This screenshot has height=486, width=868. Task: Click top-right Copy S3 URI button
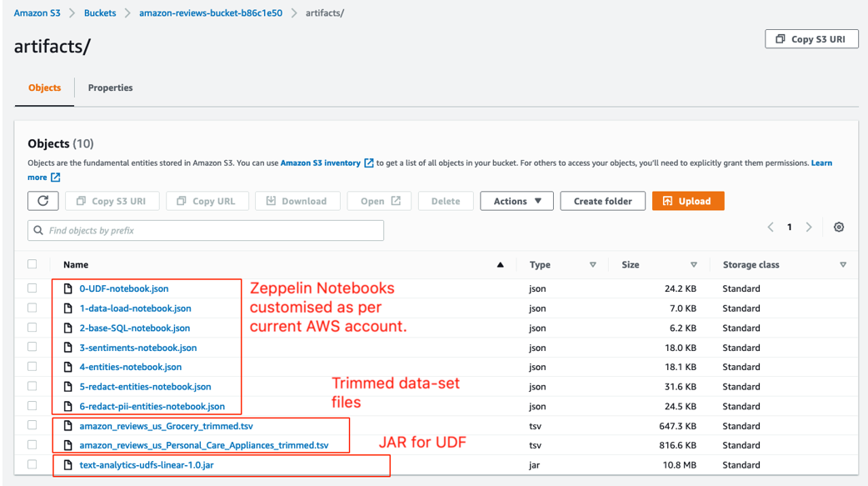click(x=811, y=39)
